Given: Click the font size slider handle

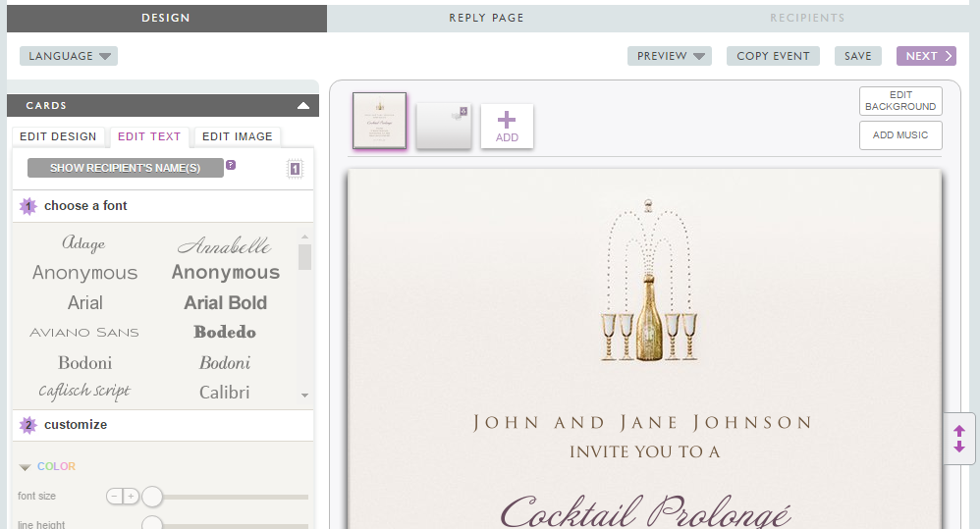Looking at the screenshot, I should click(152, 497).
